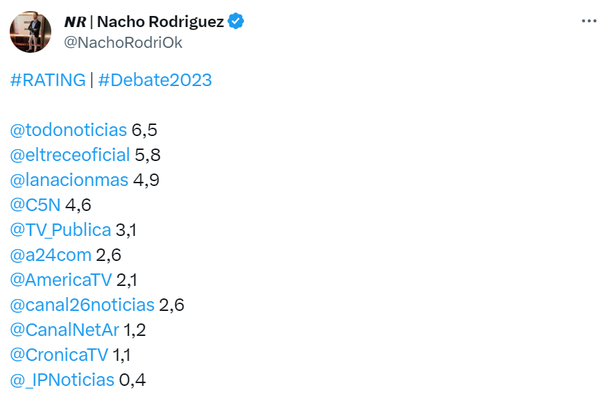The height and width of the screenshot is (406, 610).
Task: Open the @TV_Publica mention
Action: tap(60, 230)
